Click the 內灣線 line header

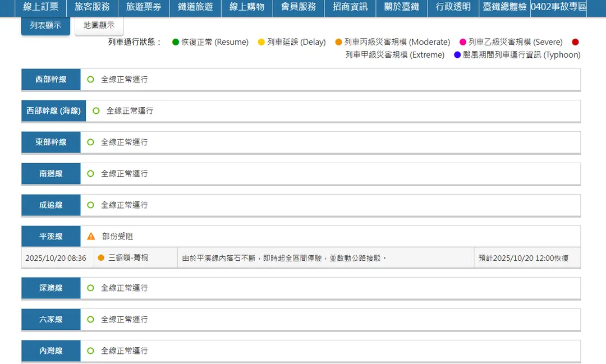(51, 351)
